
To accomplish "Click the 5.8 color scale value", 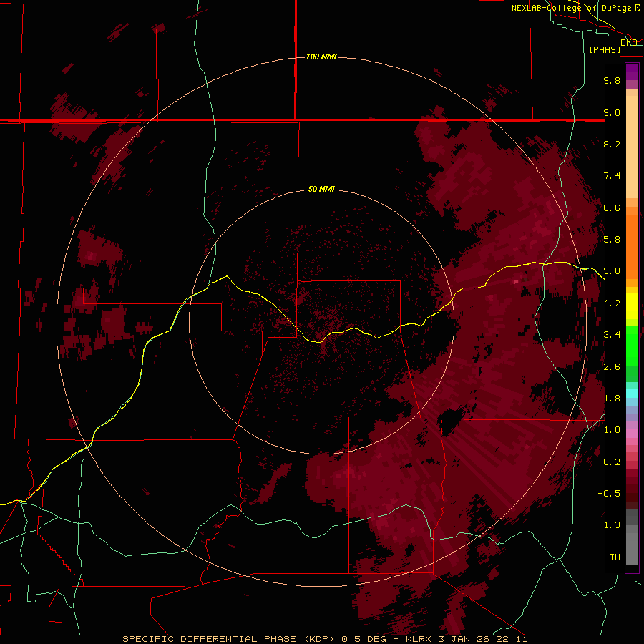I will 612,240.
